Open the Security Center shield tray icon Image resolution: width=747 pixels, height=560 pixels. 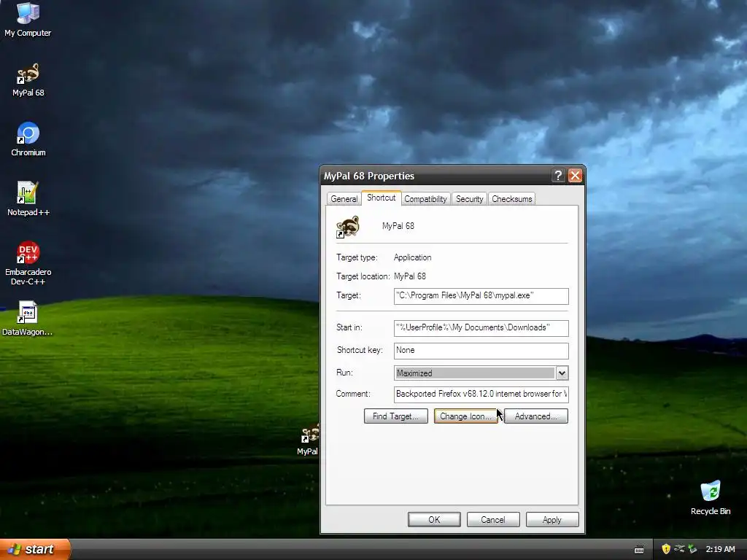[666, 549]
